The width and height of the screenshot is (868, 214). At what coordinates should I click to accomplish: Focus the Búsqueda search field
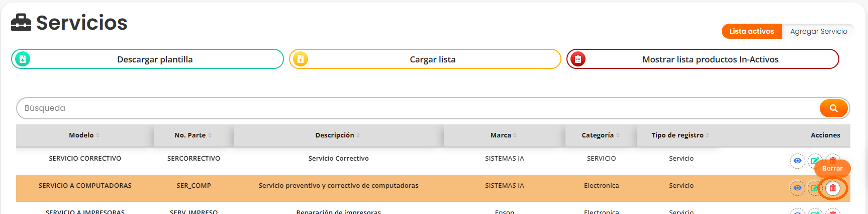click(x=417, y=108)
